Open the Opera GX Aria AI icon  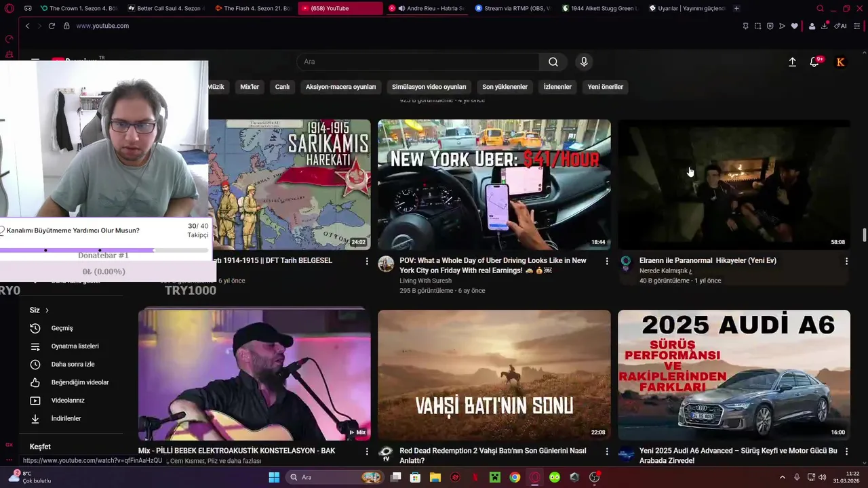[x=841, y=26]
